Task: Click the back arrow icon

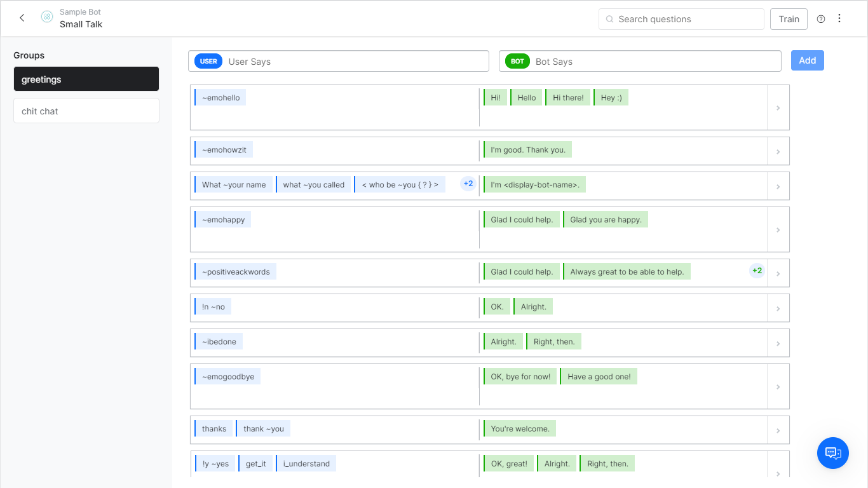Action: tap(22, 18)
